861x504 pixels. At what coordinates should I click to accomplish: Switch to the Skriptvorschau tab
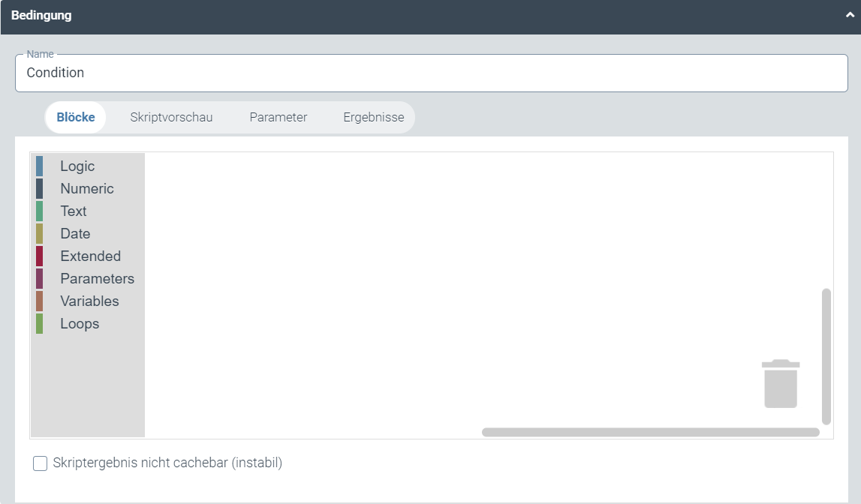click(x=171, y=117)
